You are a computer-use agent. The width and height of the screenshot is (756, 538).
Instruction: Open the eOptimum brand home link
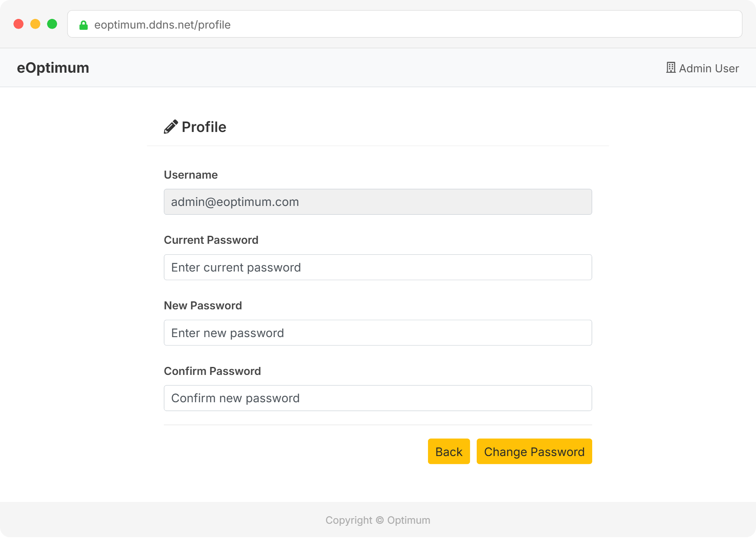(53, 68)
